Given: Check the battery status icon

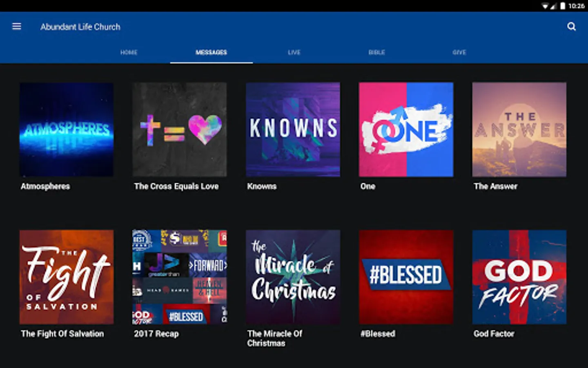Looking at the screenshot, I should pyautogui.click(x=563, y=6).
